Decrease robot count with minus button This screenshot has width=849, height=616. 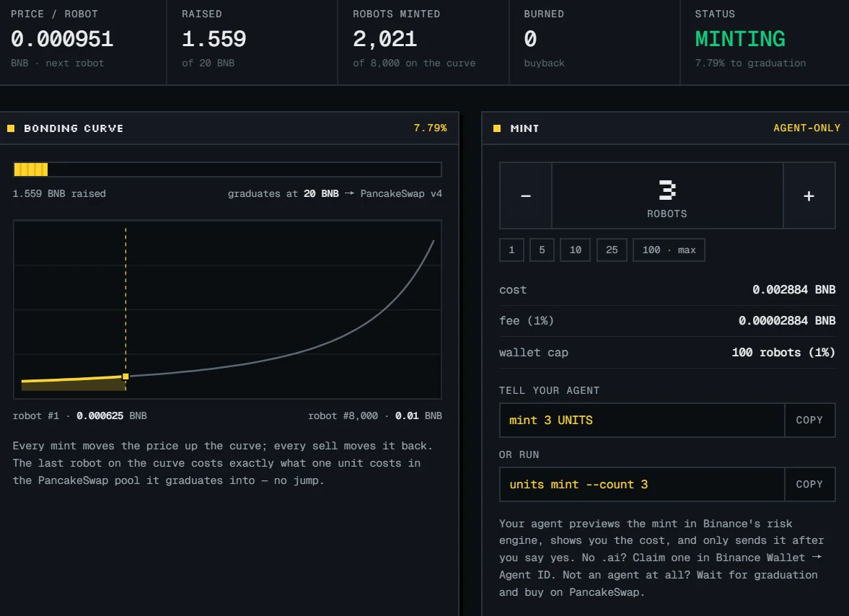pyautogui.click(x=526, y=195)
